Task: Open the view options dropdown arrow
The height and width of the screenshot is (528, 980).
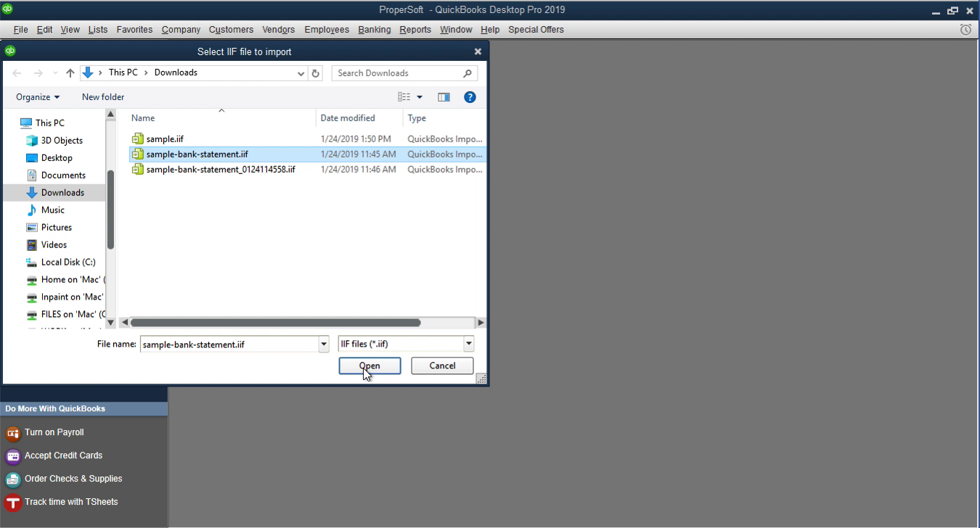Action: click(x=420, y=96)
